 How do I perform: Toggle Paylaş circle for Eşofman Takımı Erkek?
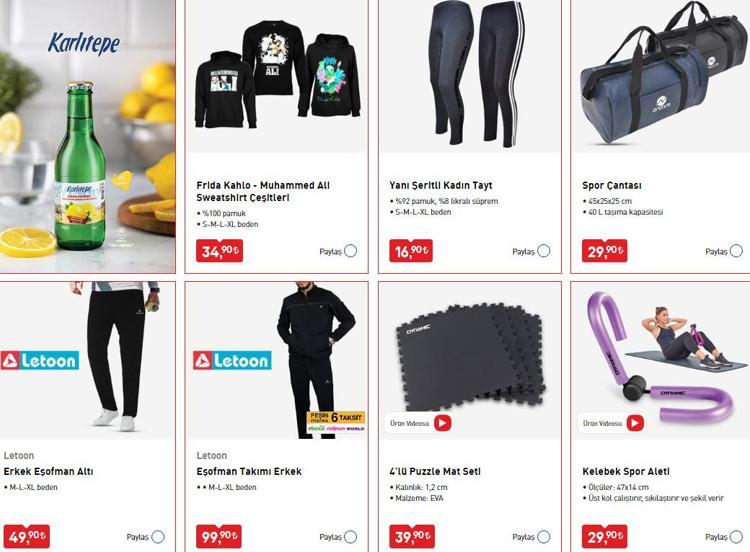tap(351, 537)
